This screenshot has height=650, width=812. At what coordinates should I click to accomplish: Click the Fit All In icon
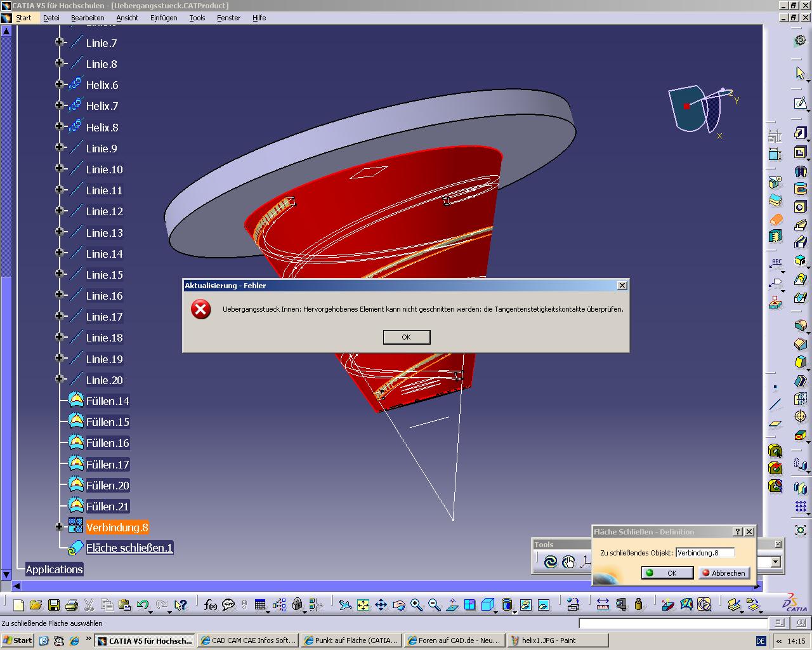click(363, 605)
